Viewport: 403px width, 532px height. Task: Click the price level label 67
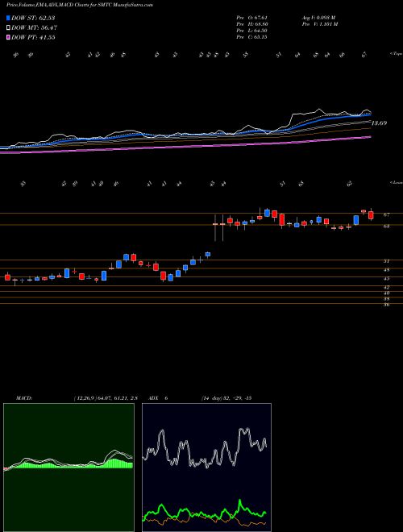click(386, 214)
